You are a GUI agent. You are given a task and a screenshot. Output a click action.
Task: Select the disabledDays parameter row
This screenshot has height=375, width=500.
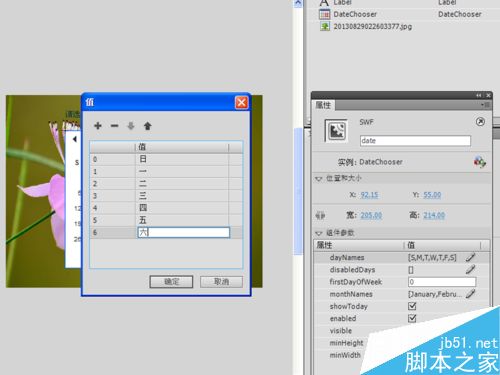pyautogui.click(x=401, y=269)
